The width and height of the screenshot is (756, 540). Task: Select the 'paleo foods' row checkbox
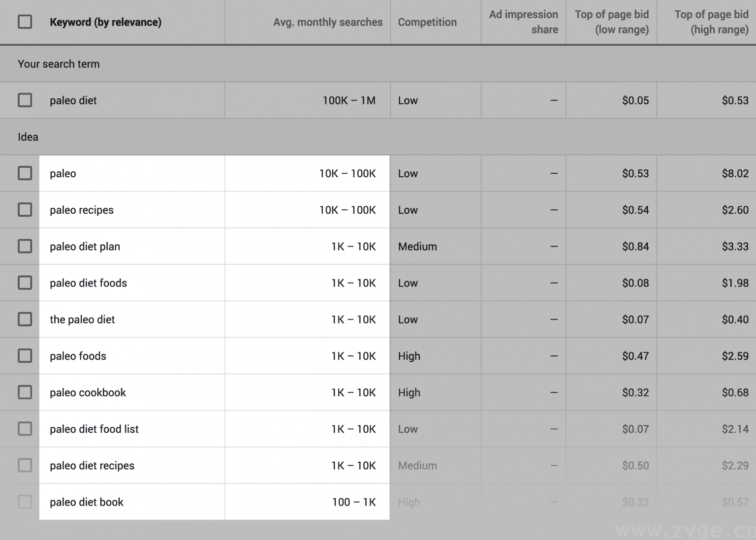25,355
